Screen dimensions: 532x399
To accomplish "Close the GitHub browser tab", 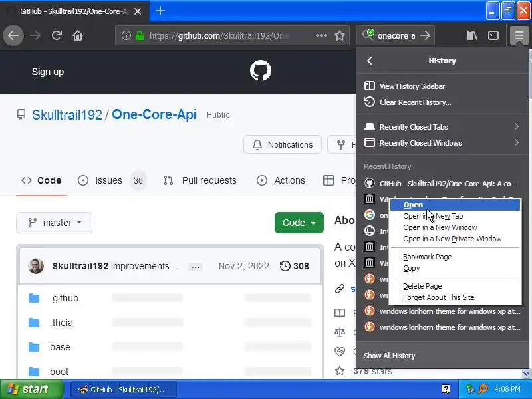I will (138, 11).
